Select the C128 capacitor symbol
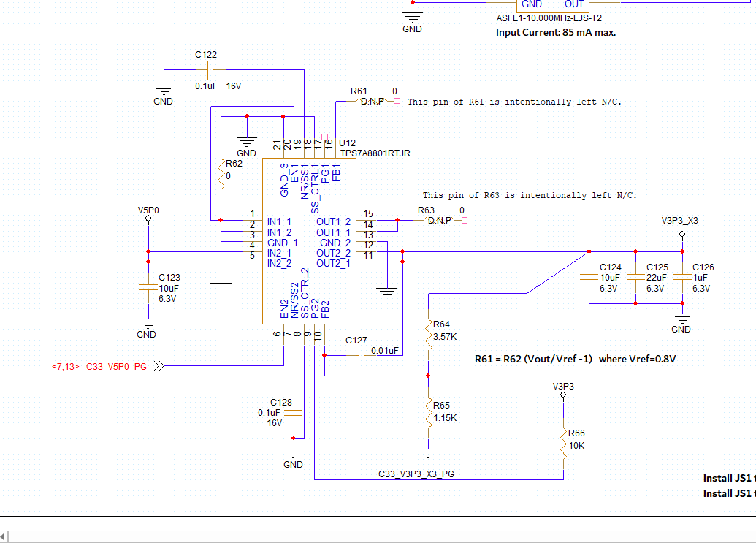Image resolution: width=756 pixels, height=543 pixels. point(293,413)
